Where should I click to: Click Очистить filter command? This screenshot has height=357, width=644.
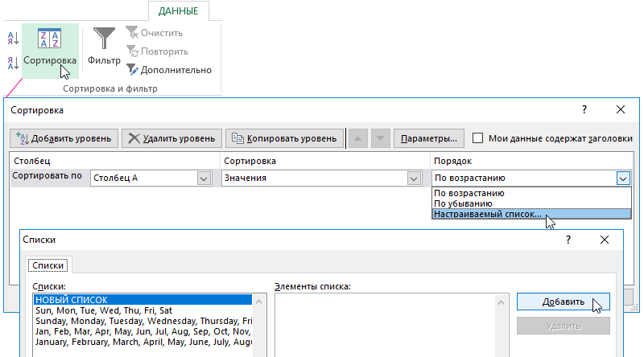155,33
